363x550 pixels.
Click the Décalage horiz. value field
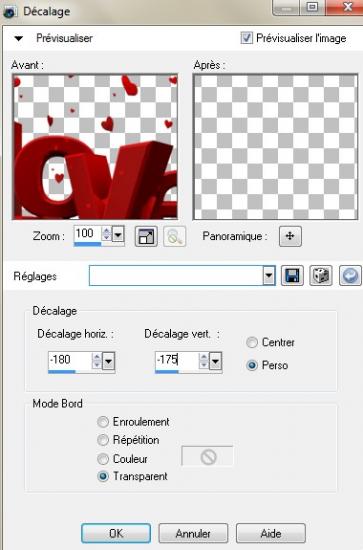70,360
